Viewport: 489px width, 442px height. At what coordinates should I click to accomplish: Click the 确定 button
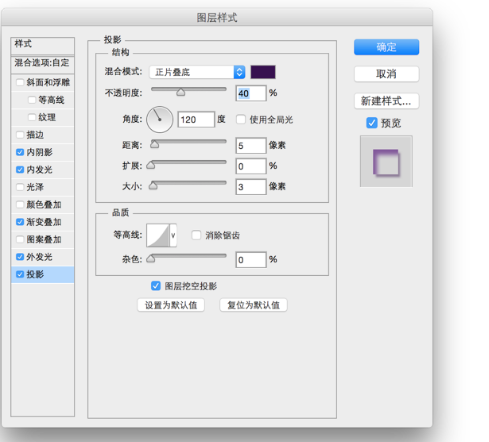pos(386,47)
